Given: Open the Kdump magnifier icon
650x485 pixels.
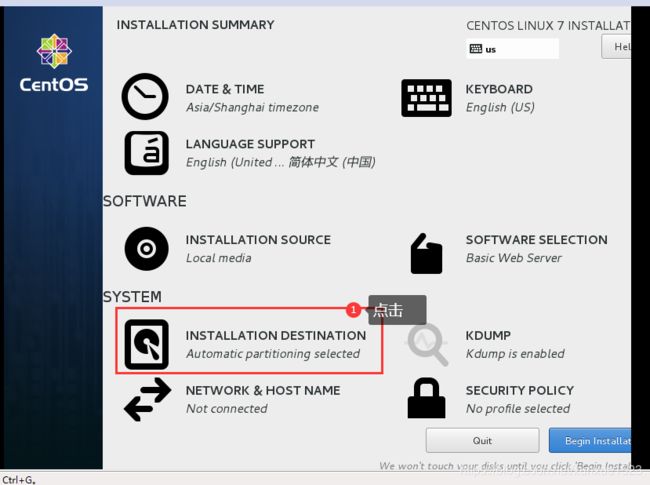Looking at the screenshot, I should [x=427, y=344].
